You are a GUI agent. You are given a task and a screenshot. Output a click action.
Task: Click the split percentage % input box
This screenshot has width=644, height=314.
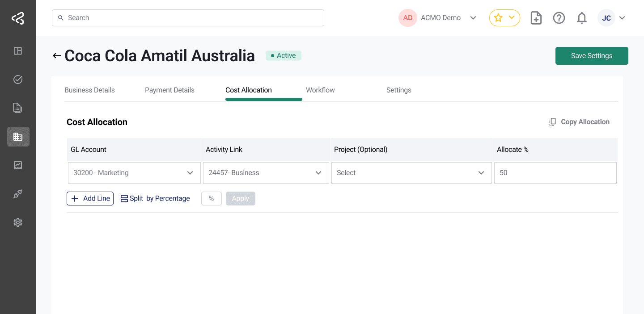pos(212,199)
